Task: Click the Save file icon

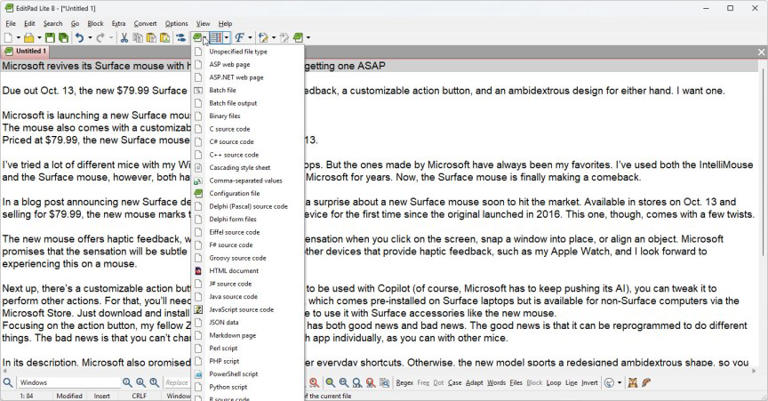Action: pyautogui.click(x=50, y=38)
